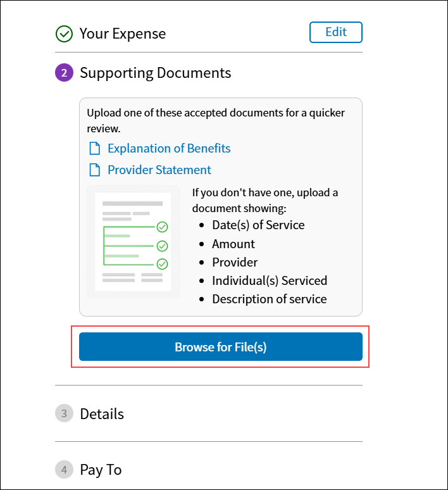Click the Description of service list item

(270, 299)
